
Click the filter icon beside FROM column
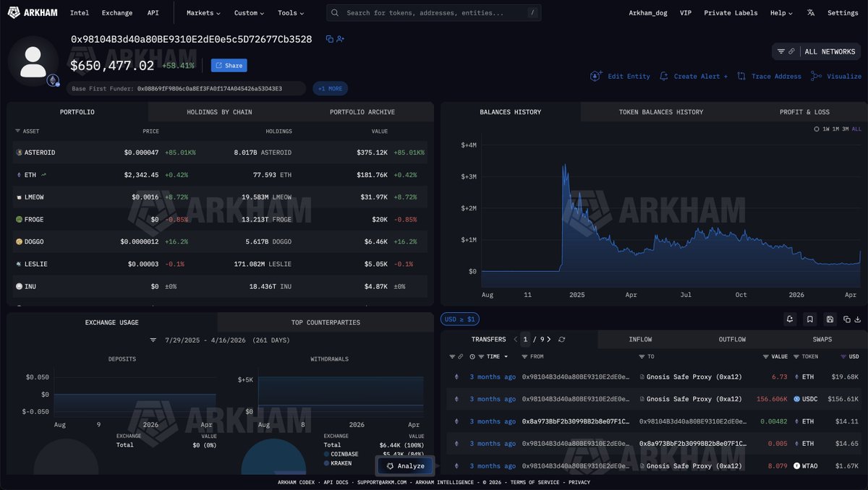click(524, 357)
